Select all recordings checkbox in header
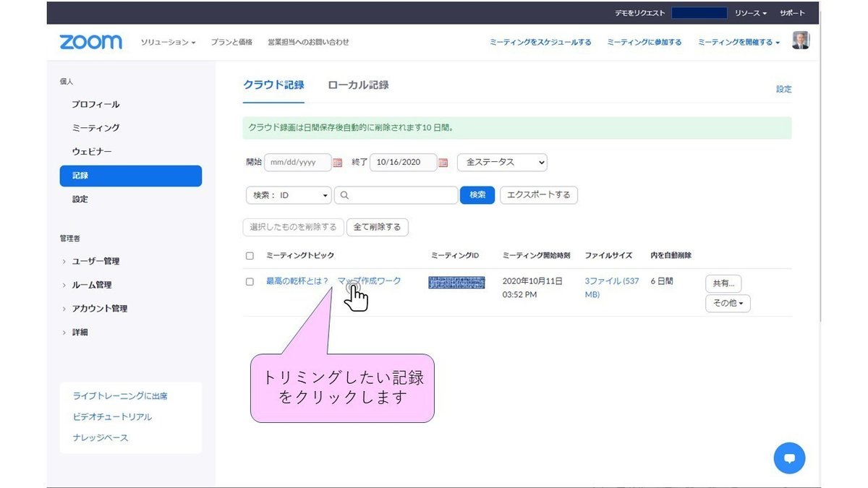Image resolution: width=868 pixels, height=488 pixels. coord(250,256)
